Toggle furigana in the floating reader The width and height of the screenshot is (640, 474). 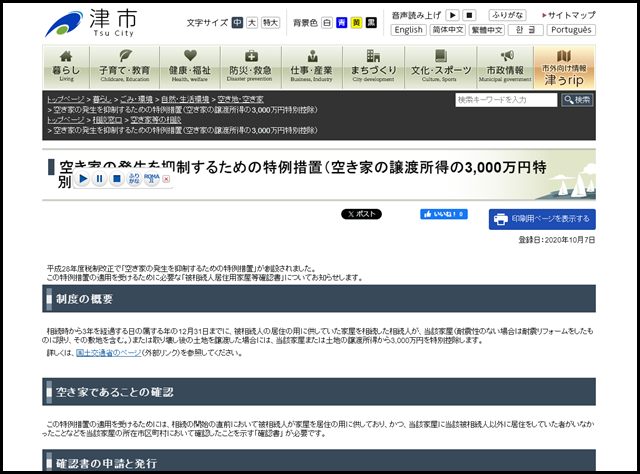pyautogui.click(x=134, y=179)
